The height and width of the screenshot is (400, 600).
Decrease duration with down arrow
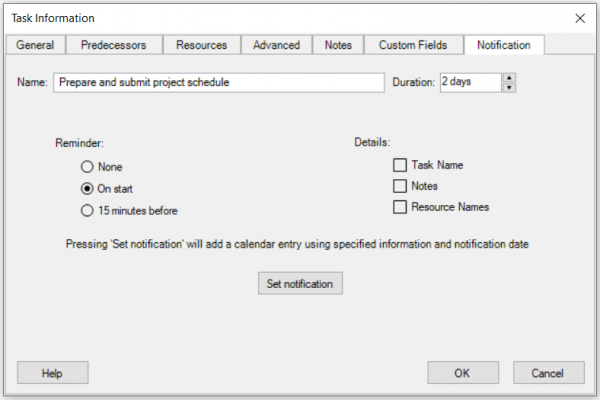[x=509, y=88]
